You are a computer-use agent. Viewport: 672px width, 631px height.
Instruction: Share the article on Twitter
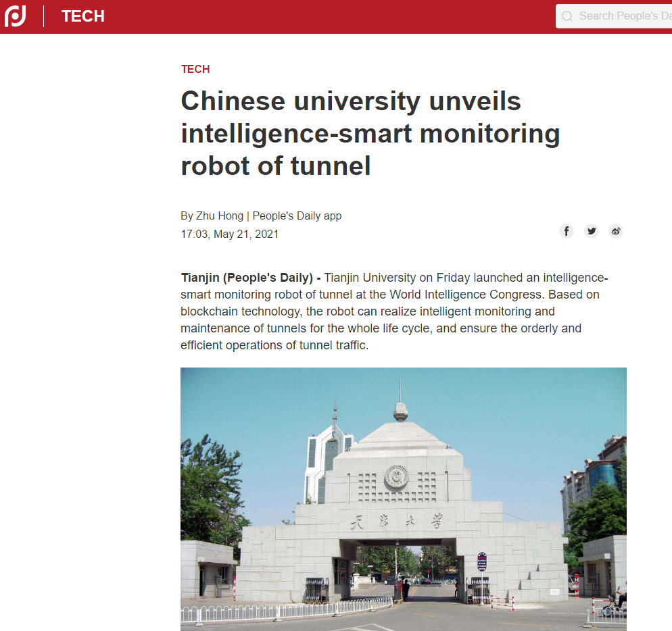pos(592,231)
